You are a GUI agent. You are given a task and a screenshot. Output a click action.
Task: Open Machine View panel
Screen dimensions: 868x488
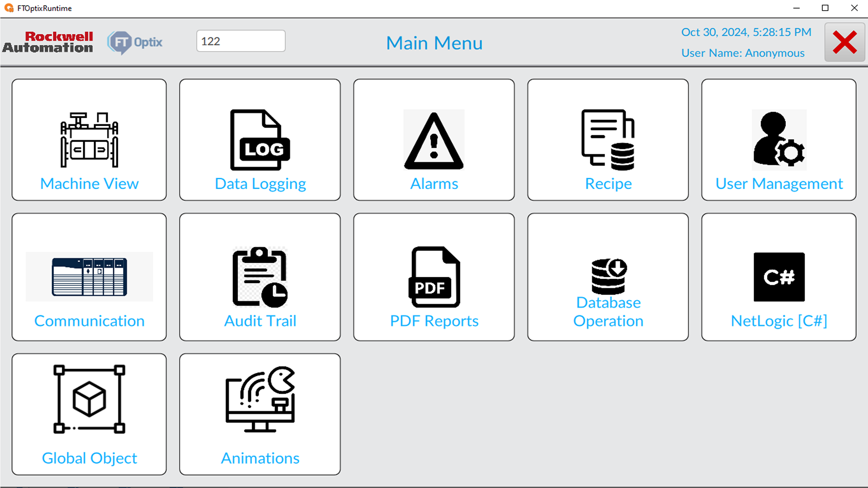89,140
